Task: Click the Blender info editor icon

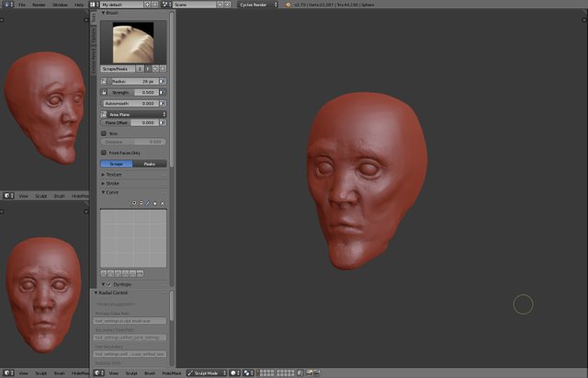Action: (6, 5)
